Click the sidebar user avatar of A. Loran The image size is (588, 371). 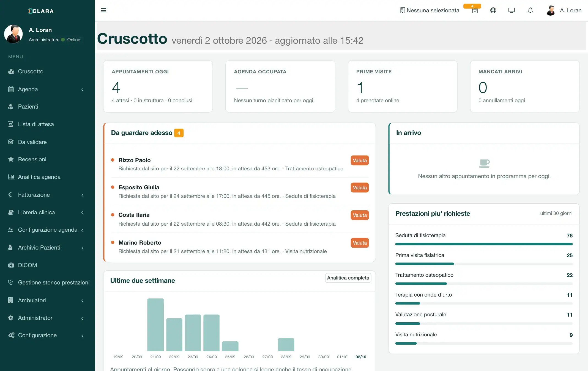pos(13,34)
